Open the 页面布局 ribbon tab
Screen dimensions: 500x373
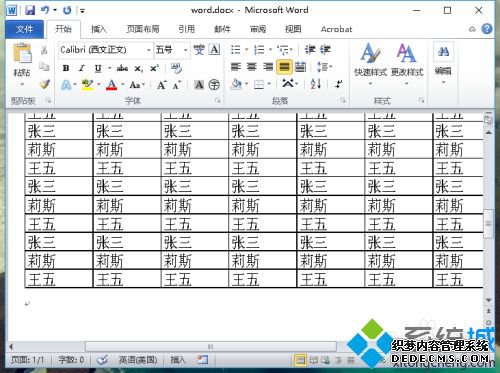click(143, 29)
